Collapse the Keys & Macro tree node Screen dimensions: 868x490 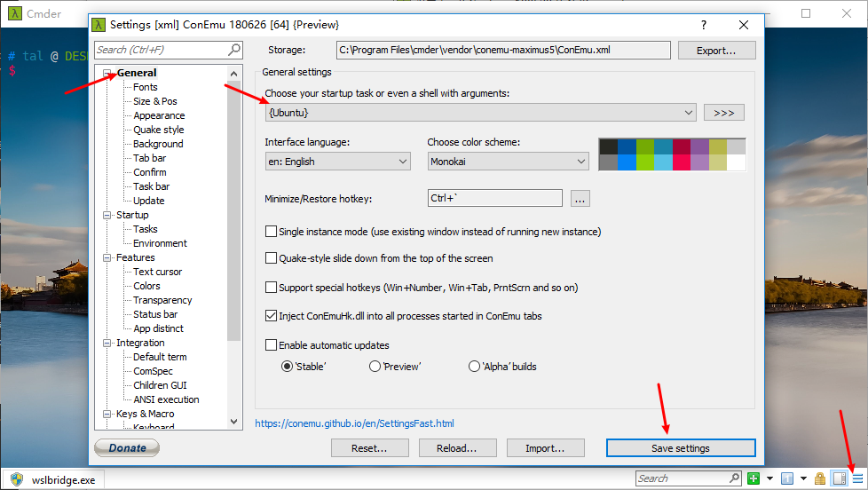(x=107, y=414)
